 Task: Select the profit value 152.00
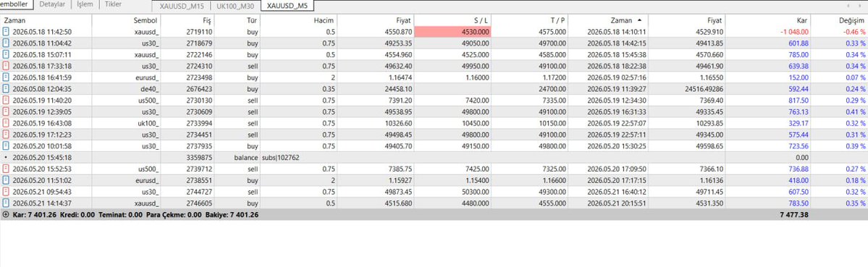[799, 77]
